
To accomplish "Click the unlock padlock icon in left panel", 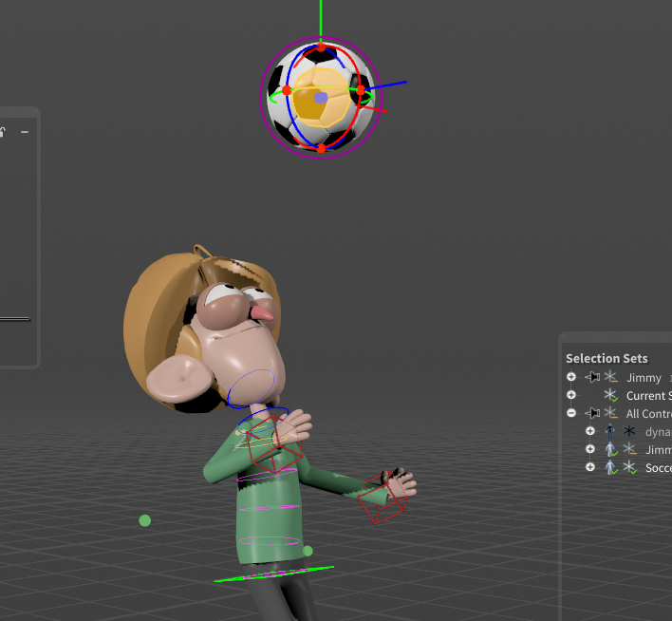I will (x=2, y=132).
